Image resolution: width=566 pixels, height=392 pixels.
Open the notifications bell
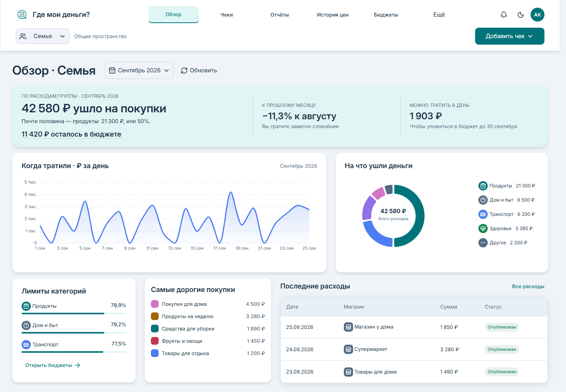(504, 15)
